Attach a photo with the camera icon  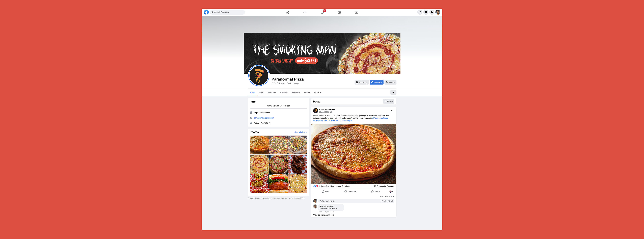click(385, 201)
